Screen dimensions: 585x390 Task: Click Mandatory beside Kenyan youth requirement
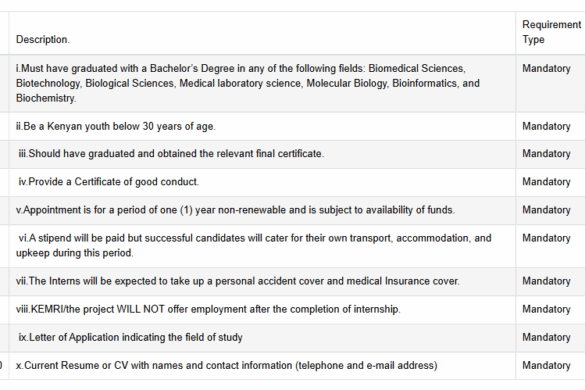546,127
